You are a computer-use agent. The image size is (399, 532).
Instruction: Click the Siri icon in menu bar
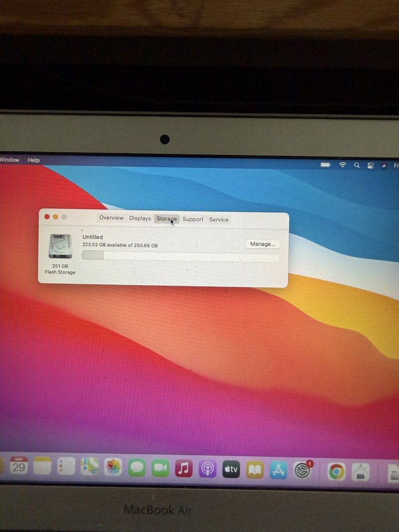384,166
